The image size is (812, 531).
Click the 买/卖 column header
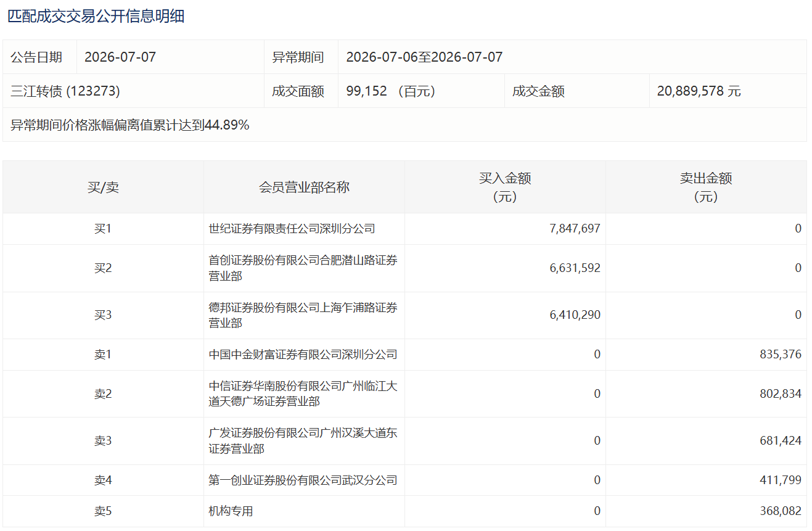[103, 187]
